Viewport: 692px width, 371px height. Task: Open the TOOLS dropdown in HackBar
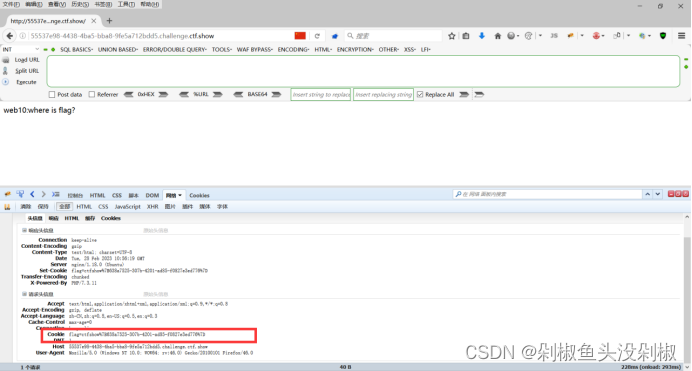[222, 49]
